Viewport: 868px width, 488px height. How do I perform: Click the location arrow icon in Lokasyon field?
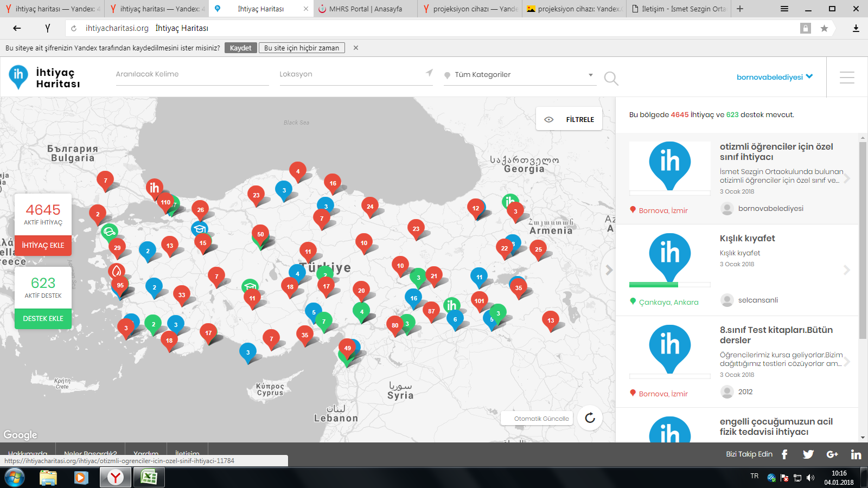pyautogui.click(x=429, y=73)
